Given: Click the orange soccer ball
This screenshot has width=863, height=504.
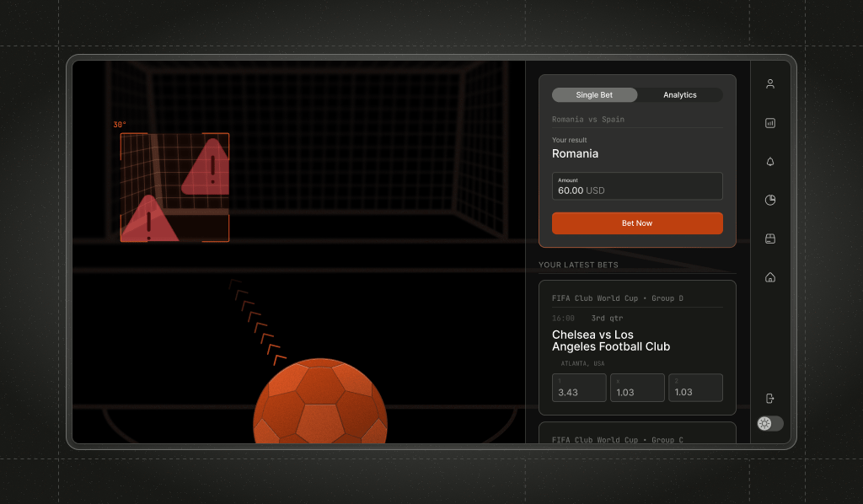Looking at the screenshot, I should (x=320, y=403).
